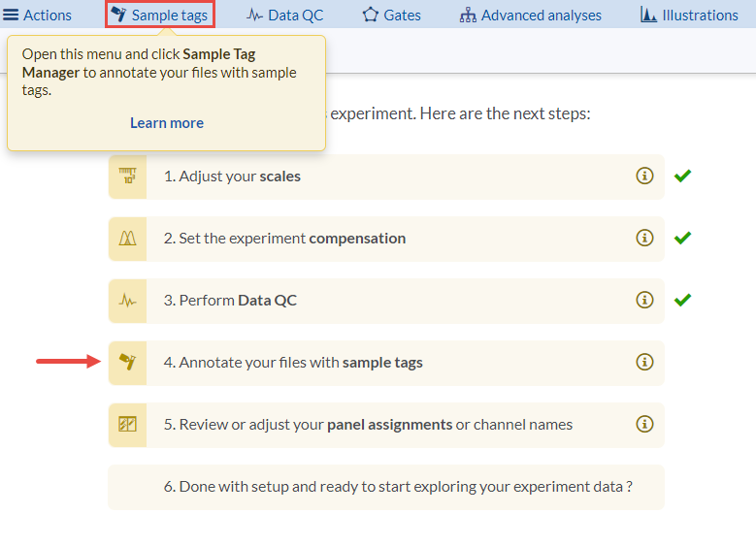The image size is (756, 546).
Task: Open the Sample tags menu
Action: click(x=159, y=15)
